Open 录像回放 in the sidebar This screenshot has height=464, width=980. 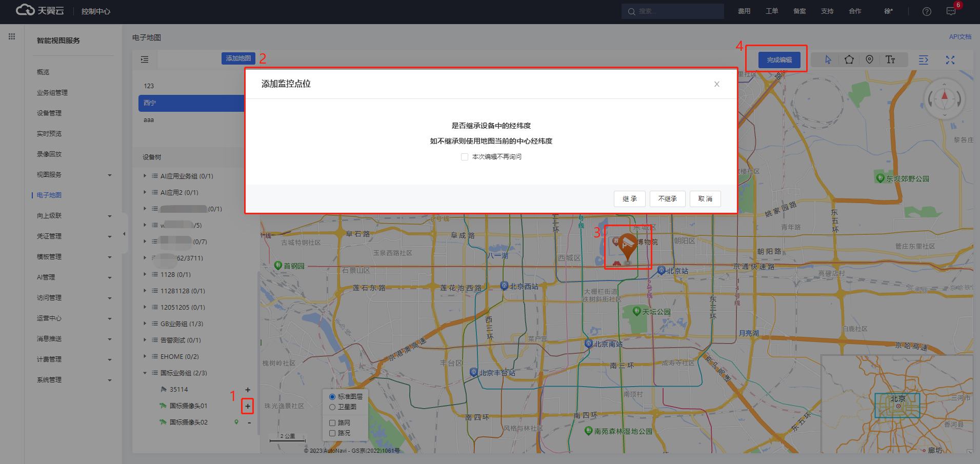point(49,154)
